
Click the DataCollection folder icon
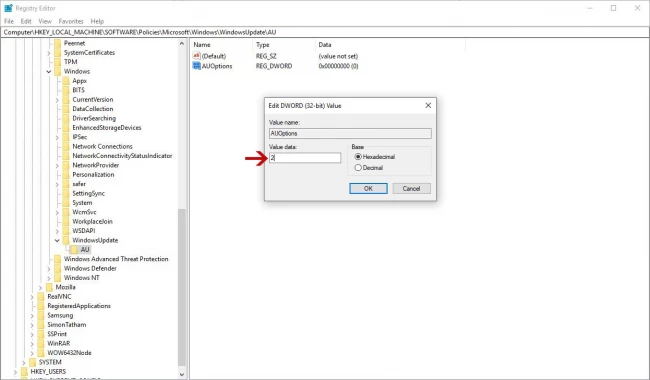tap(65, 109)
